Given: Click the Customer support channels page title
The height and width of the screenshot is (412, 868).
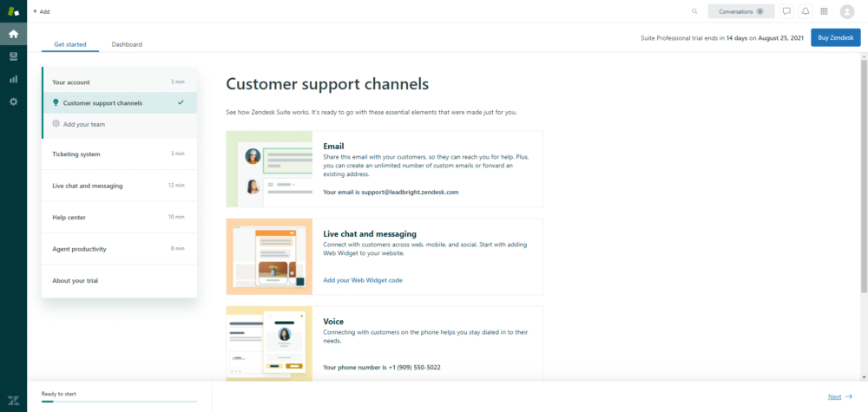Looking at the screenshot, I should pos(327,84).
